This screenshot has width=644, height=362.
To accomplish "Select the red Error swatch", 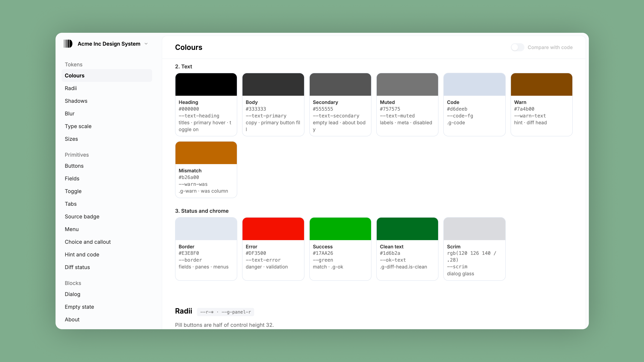I will click(273, 229).
